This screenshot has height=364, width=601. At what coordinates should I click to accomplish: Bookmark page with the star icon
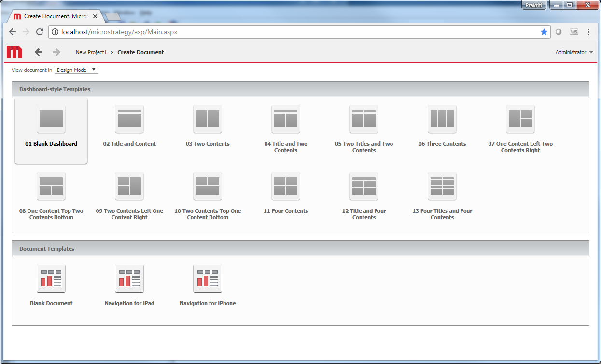[544, 32]
